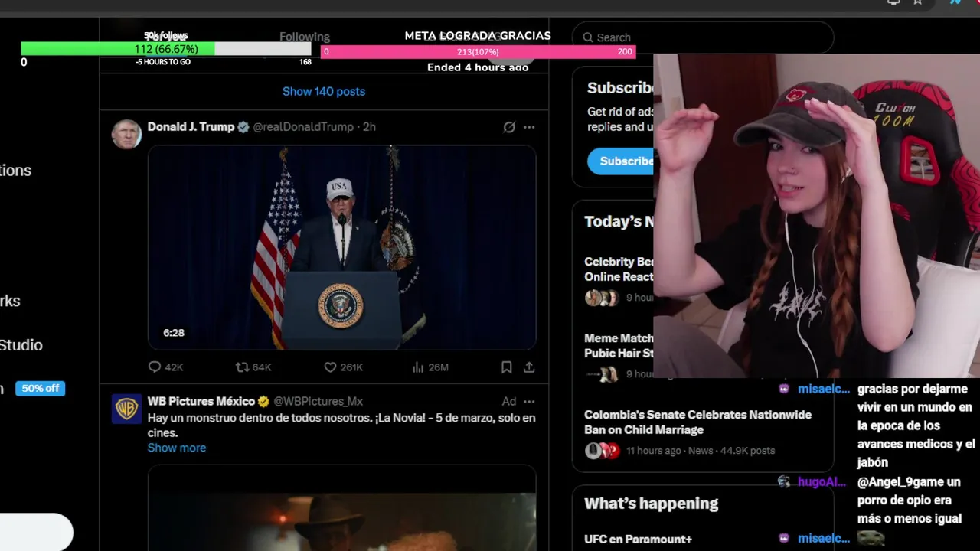The width and height of the screenshot is (980, 551).
Task: Click hugoAl username in chat
Action: click(822, 482)
